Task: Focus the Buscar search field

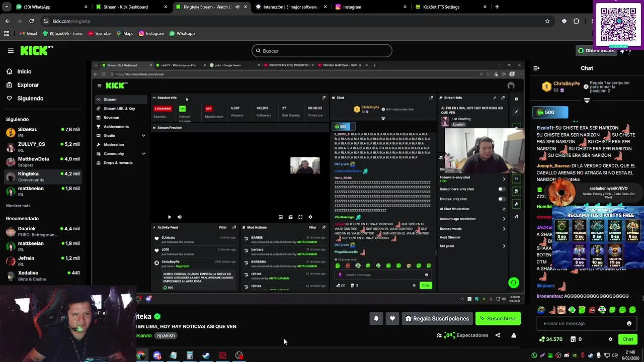Action: [x=322, y=51]
